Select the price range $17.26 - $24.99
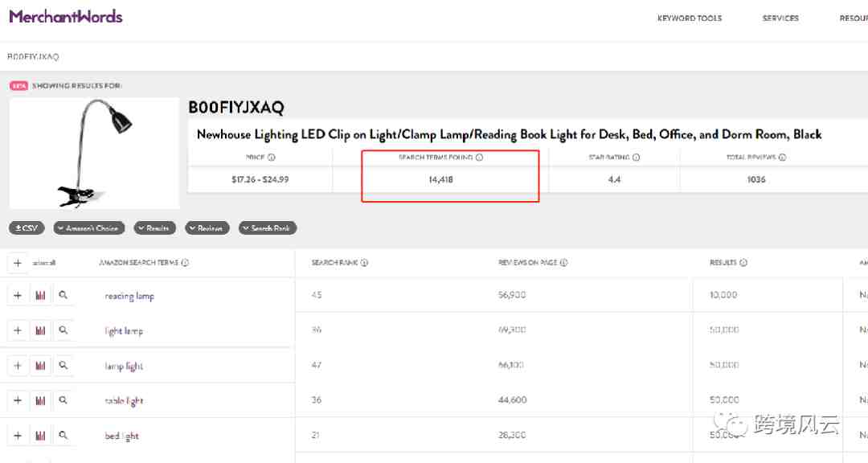 click(260, 179)
